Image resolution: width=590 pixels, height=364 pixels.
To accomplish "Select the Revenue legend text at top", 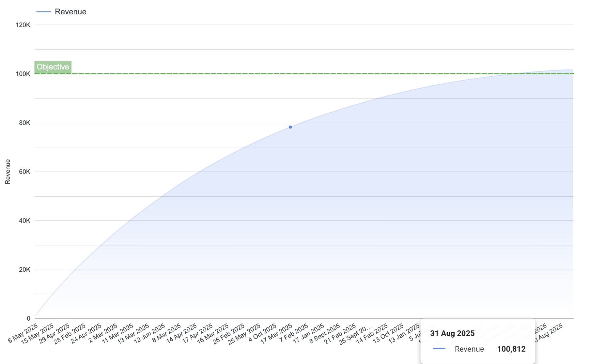I will 70,11.
